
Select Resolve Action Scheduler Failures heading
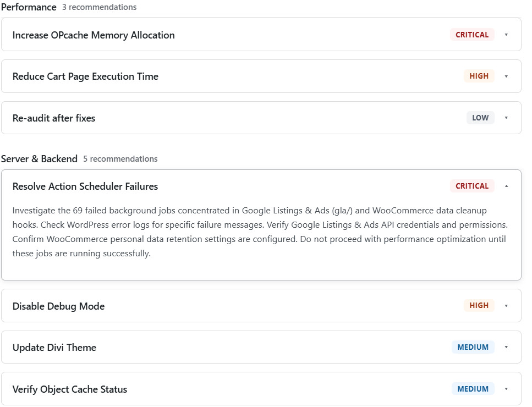pos(85,186)
